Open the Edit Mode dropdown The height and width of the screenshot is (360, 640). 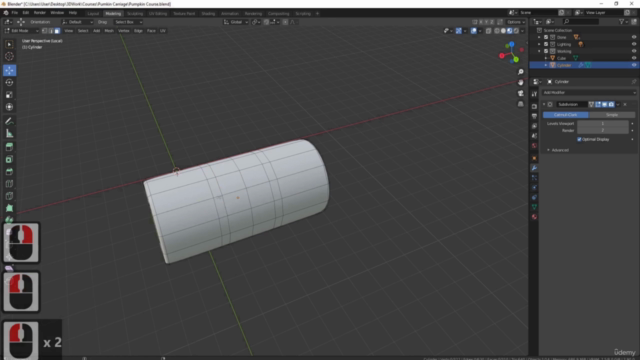click(x=21, y=31)
